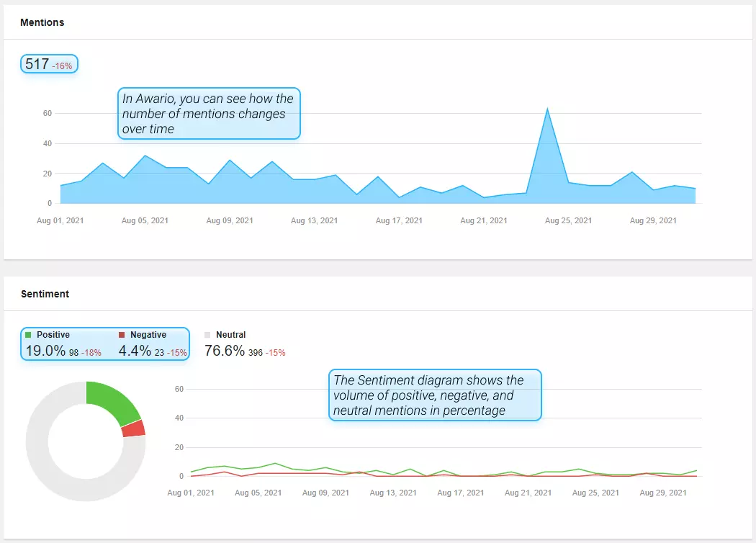Click Aug 01, 2021 on the Mentions axis

point(60,220)
